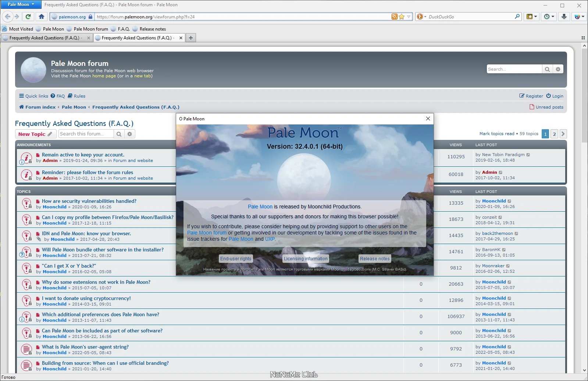Open the Licensing information button
This screenshot has height=381, width=588.
coord(306,259)
